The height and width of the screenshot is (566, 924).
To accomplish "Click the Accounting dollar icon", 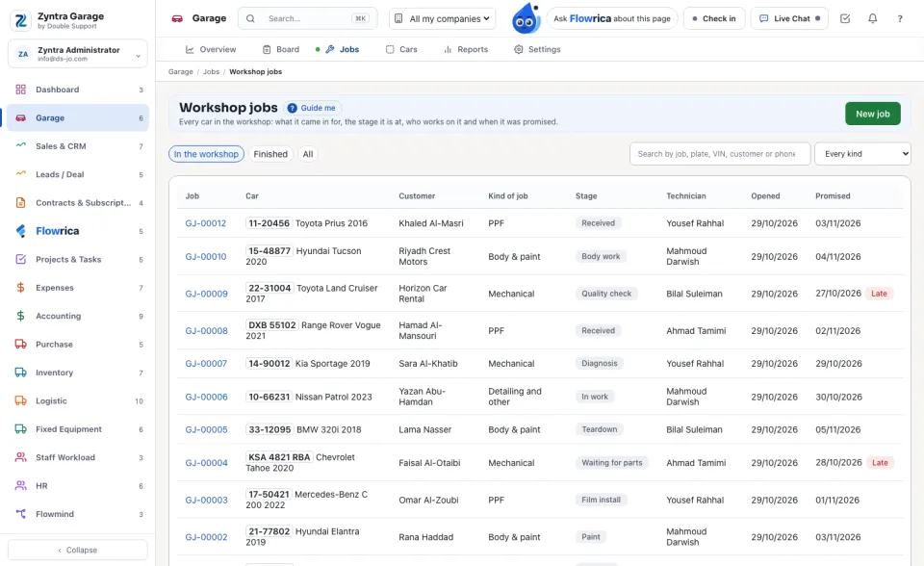I will [20, 316].
